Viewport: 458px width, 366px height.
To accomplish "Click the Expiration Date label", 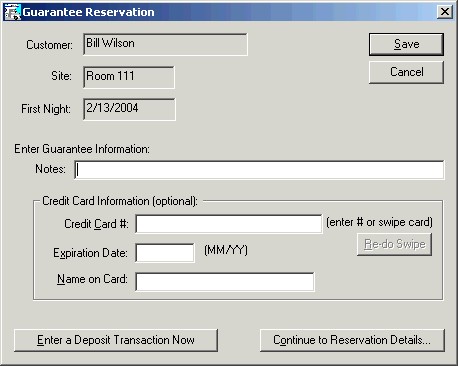I will (x=90, y=253).
